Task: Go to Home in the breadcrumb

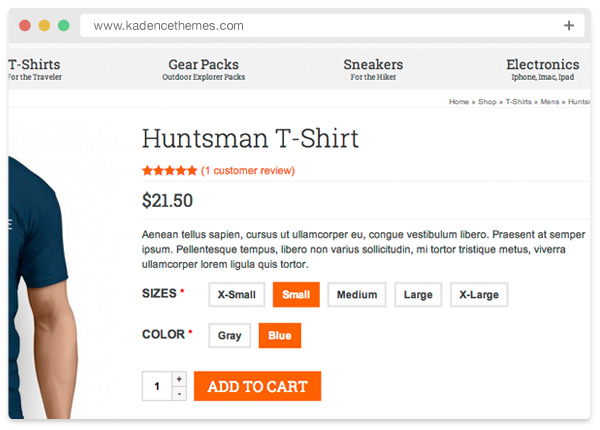Action: pyautogui.click(x=459, y=102)
